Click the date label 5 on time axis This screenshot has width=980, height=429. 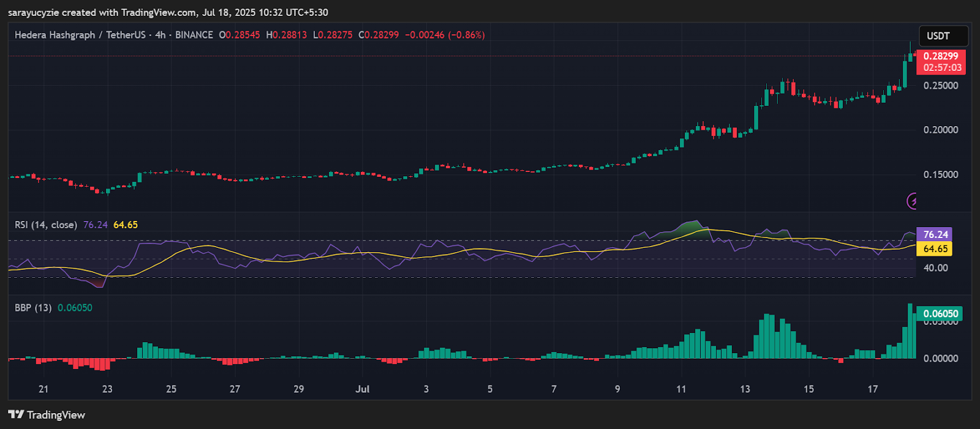(490, 389)
